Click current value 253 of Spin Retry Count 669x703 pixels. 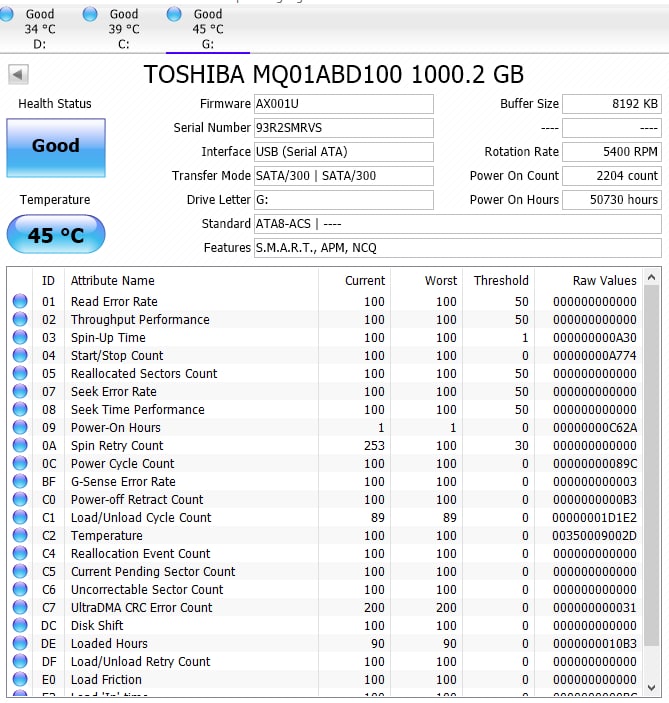point(374,446)
